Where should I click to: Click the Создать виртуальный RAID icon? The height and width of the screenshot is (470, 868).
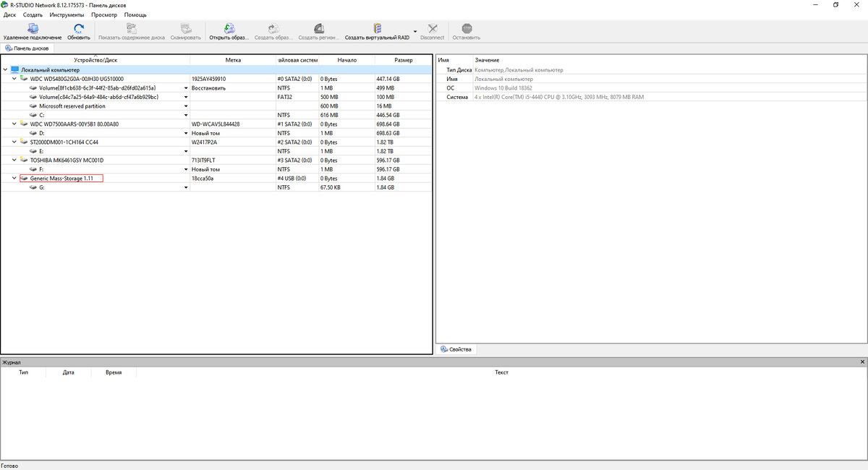(x=376, y=28)
